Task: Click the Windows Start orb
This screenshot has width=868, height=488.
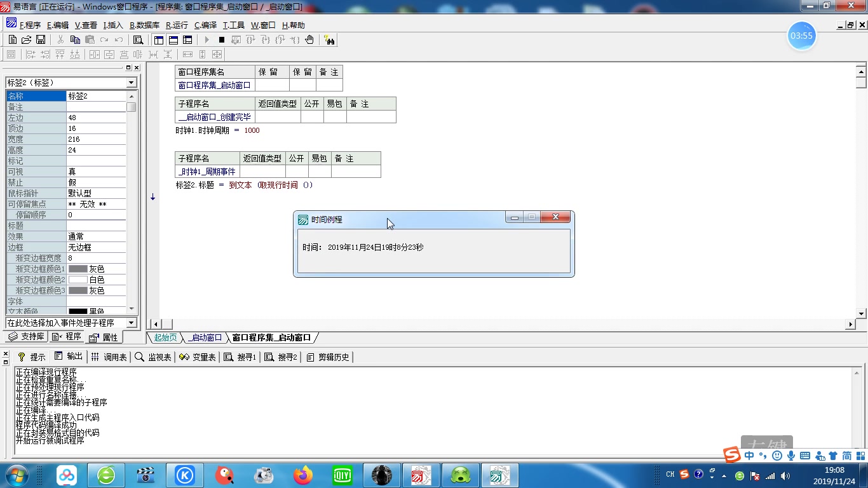Action: click(x=15, y=475)
